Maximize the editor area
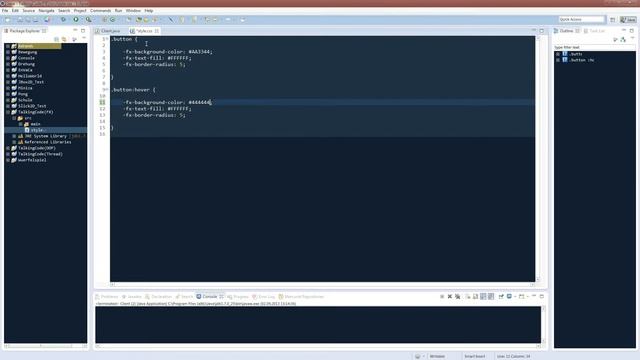The height and width of the screenshot is (360, 640). (542, 31)
